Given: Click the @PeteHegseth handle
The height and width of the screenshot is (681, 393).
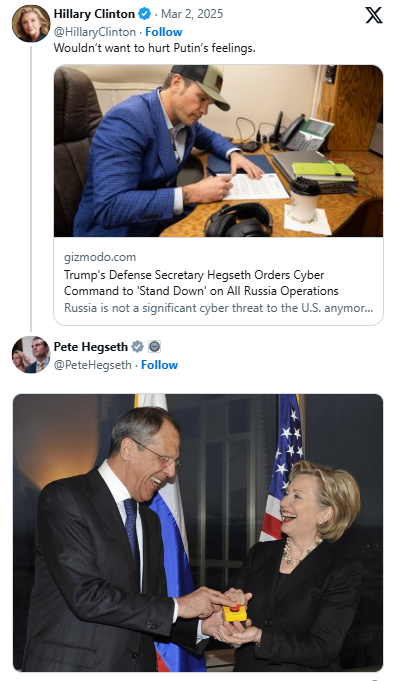Looking at the screenshot, I should pyautogui.click(x=92, y=365).
